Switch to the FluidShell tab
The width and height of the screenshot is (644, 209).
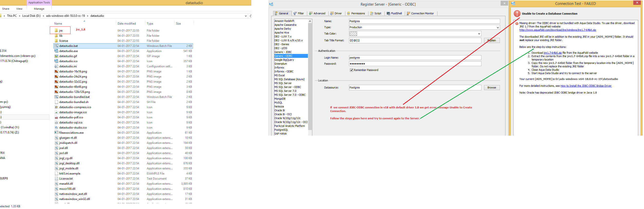click(x=394, y=14)
